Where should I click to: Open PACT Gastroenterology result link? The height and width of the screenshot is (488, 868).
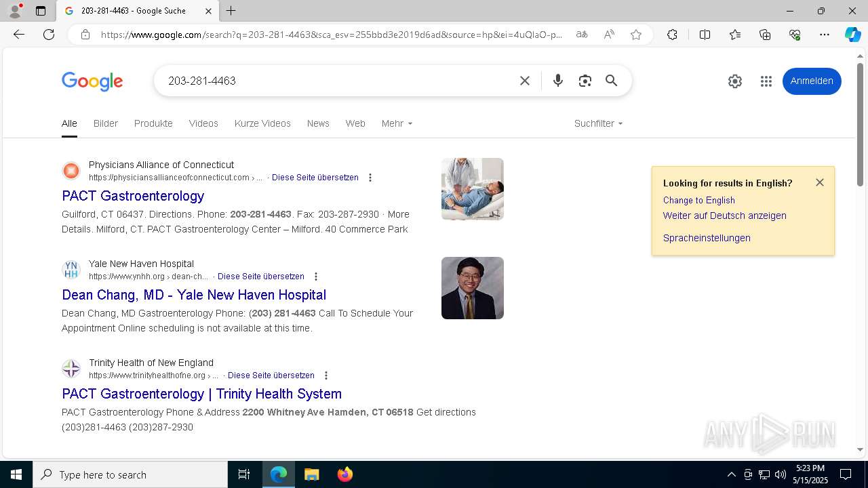[133, 196]
